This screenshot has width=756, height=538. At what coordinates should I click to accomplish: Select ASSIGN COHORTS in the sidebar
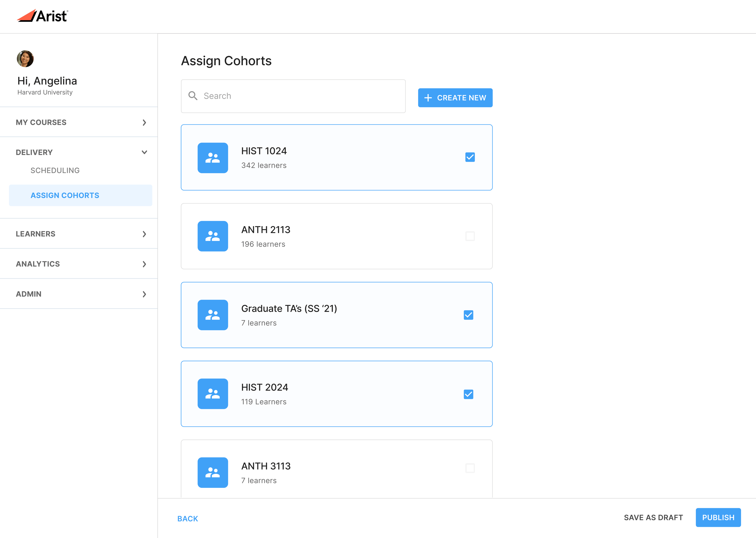[65, 195]
